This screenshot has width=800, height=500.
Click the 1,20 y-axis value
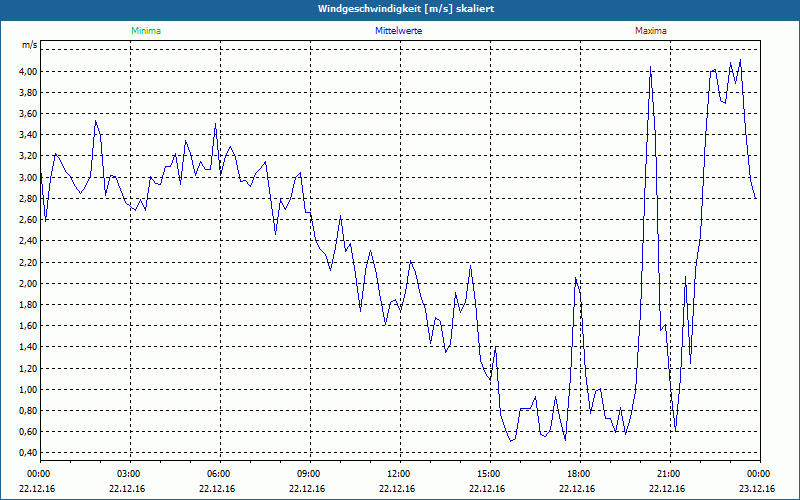pyautogui.click(x=29, y=369)
